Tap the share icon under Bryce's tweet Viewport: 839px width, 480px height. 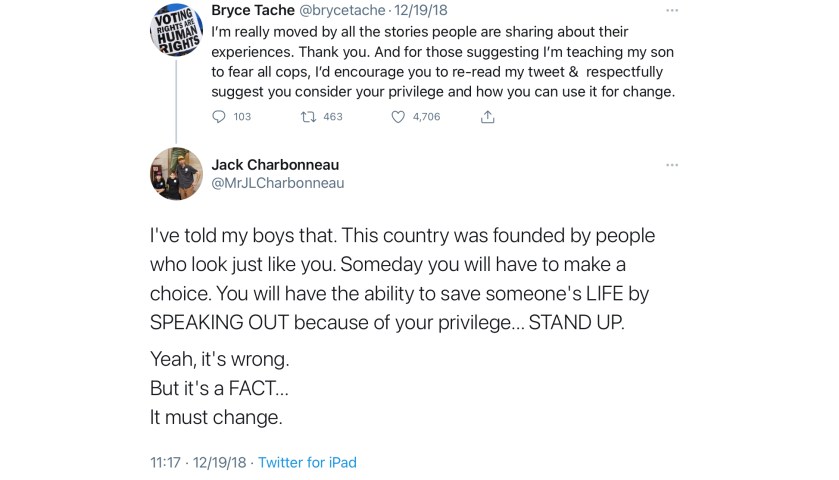pos(487,117)
